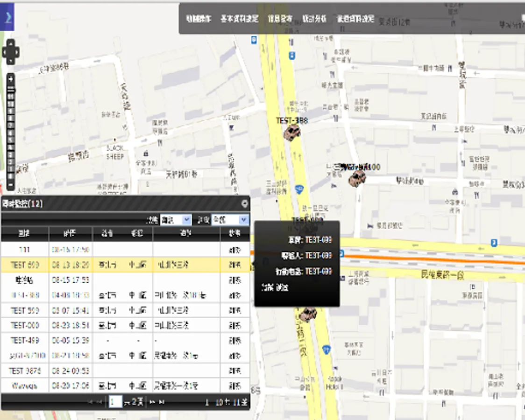Zoom in with the map plus button
Viewport: 525px width, 420px height.
point(11,79)
